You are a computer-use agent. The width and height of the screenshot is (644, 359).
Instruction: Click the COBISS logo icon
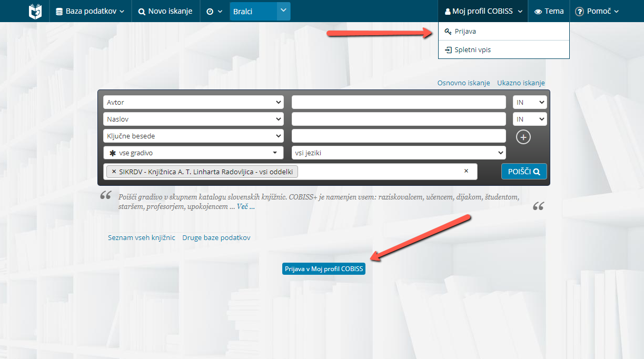(35, 11)
